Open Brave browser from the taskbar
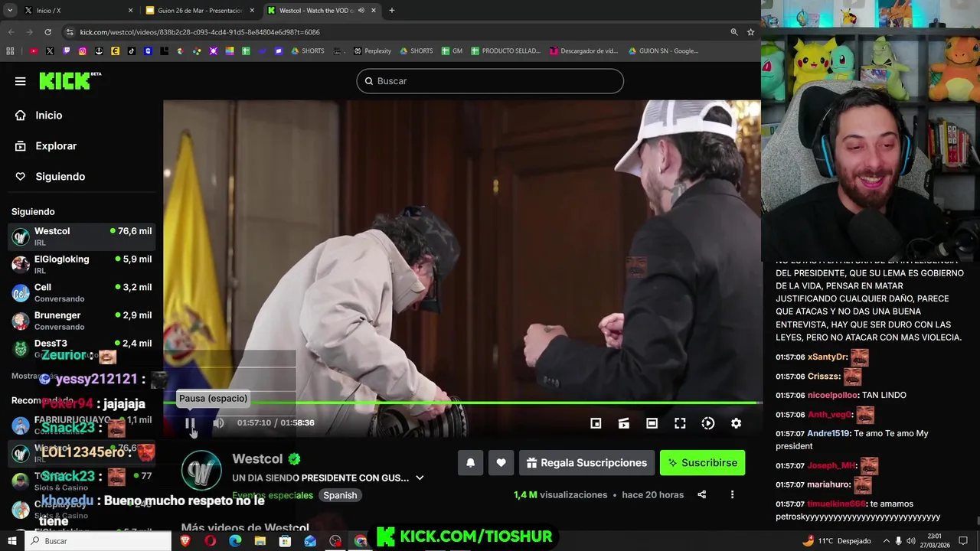Viewport: 980px width, 551px height. (x=185, y=541)
